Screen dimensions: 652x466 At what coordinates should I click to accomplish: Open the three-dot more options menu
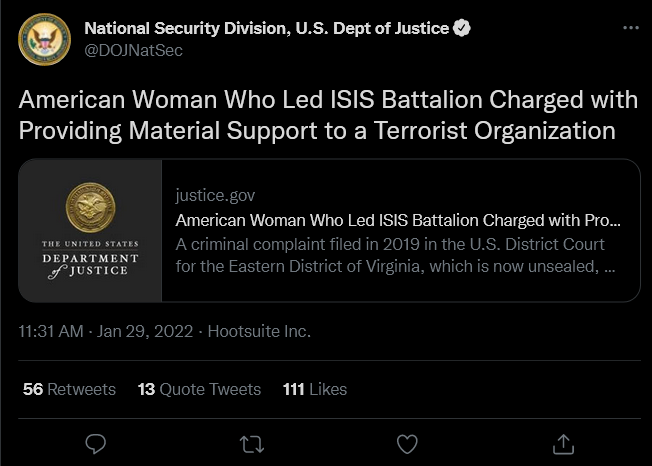click(x=631, y=28)
